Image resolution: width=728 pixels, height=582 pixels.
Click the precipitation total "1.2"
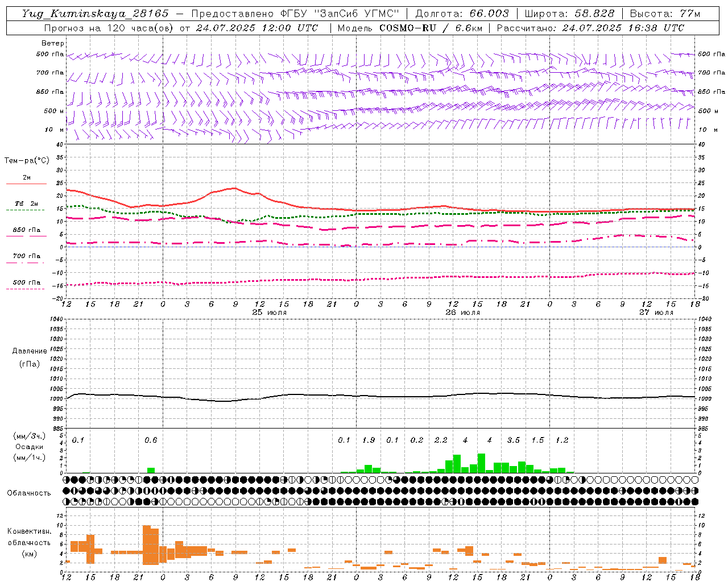[562, 440]
